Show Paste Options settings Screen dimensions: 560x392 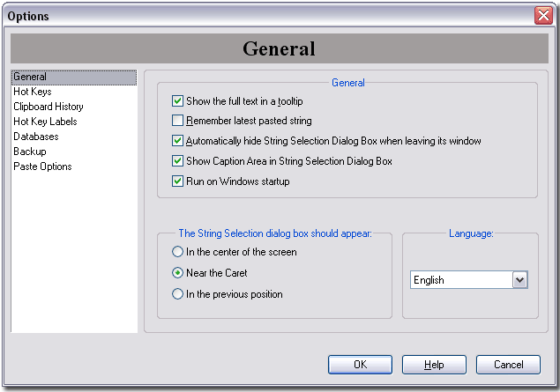pyautogui.click(x=74, y=166)
